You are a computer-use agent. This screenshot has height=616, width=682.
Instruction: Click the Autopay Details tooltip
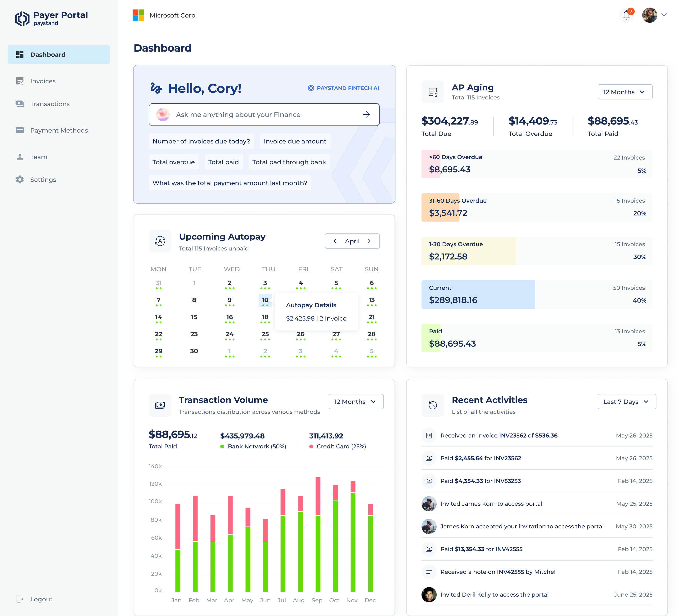click(x=316, y=312)
